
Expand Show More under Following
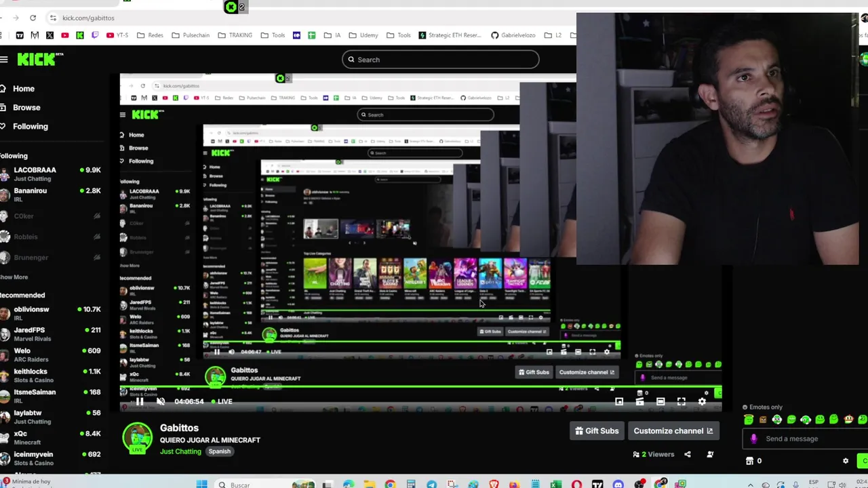pos(14,277)
